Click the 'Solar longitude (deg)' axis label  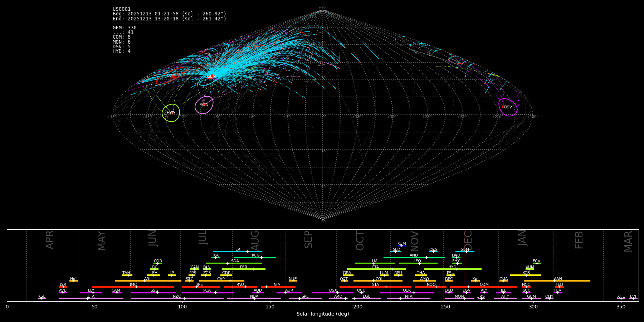tap(323, 314)
